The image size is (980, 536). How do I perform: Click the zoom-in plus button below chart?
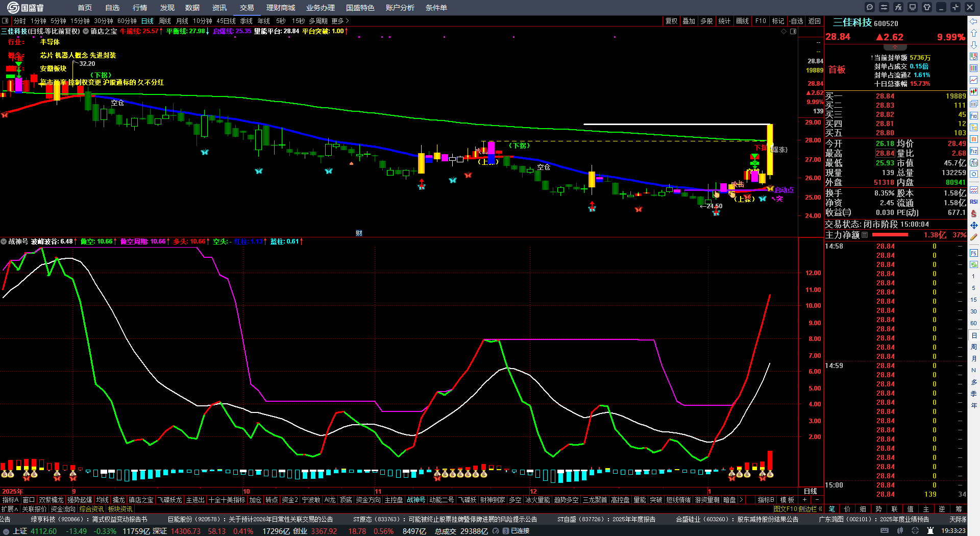[x=805, y=500]
